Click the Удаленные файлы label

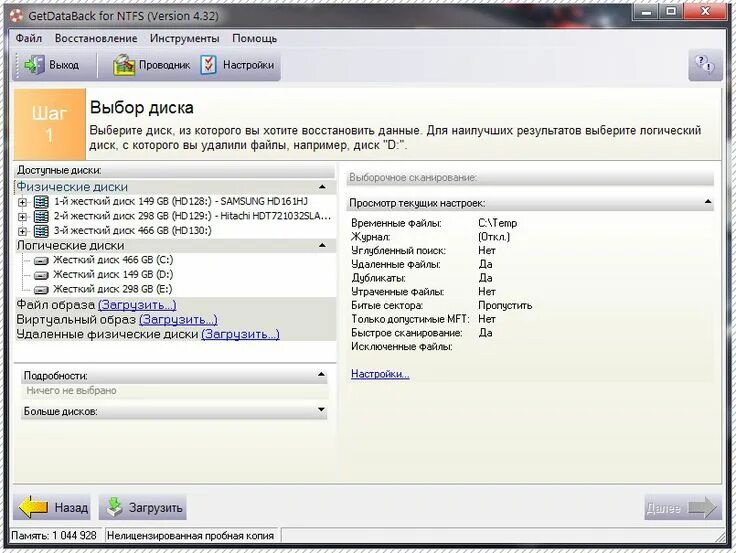396,265
